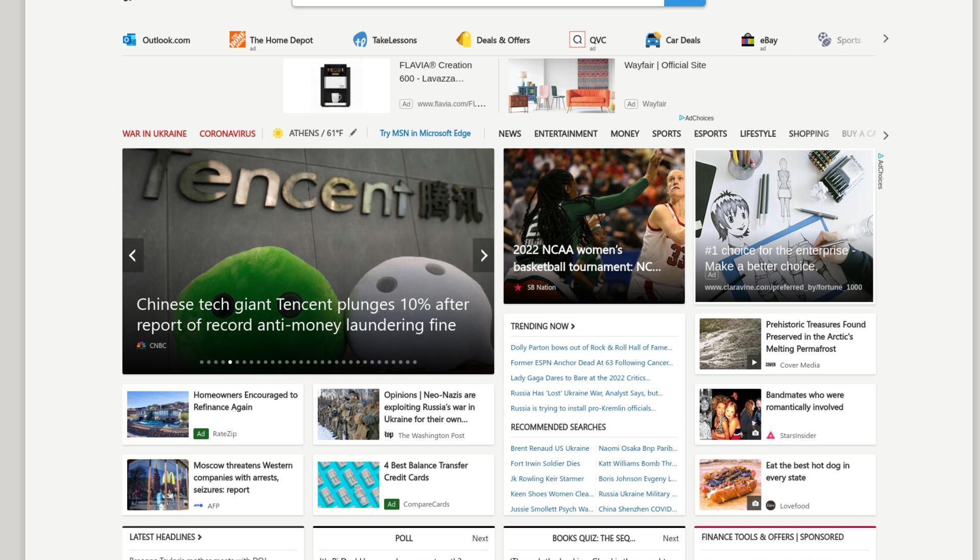Open Former ESPN Anchor Dead trending link

592,363
